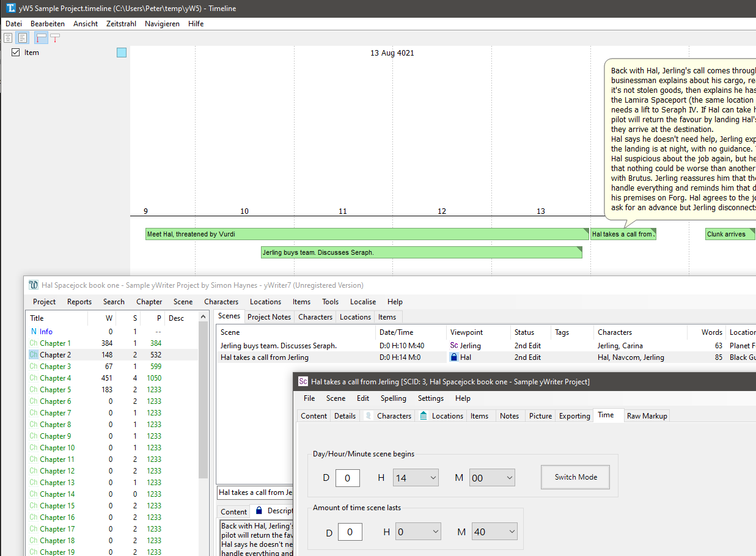This screenshot has height=556, width=756.
Task: Click the yWriter7 window icon in its title bar
Action: click(34, 285)
